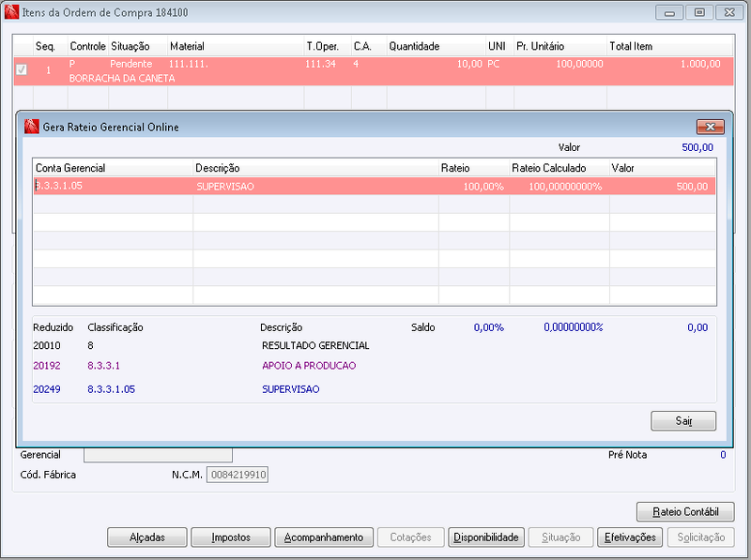Click the icon in Gera Rateio Gerencial Online title bar
The width and height of the screenshot is (751, 560).
pos(31,127)
